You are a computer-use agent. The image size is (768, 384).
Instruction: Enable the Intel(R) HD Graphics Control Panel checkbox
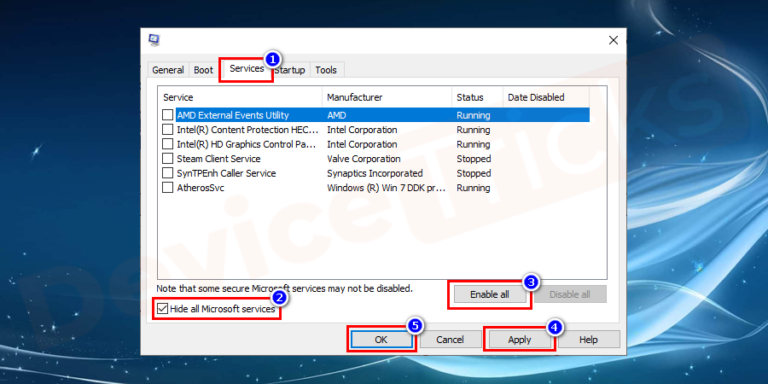[168, 144]
